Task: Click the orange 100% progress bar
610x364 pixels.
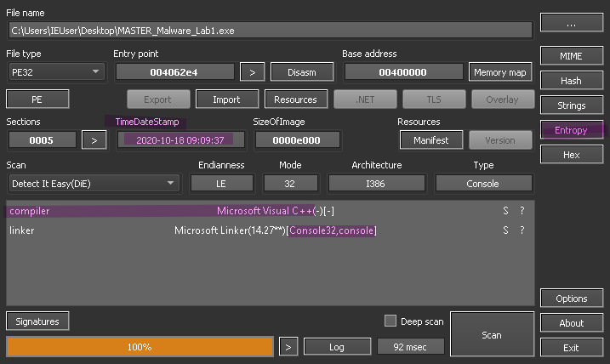Action: (140, 347)
